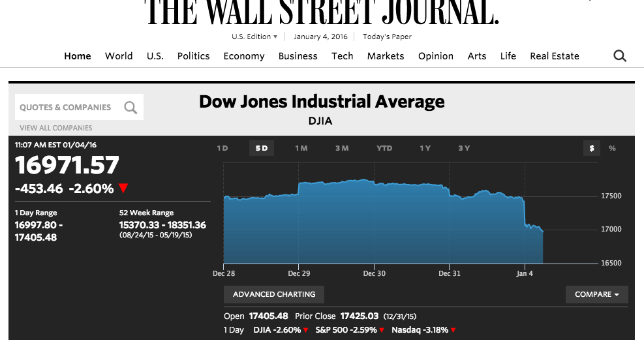This screenshot has height=349, width=644.
Task: Go to the Tech navigation section
Action: coord(342,56)
